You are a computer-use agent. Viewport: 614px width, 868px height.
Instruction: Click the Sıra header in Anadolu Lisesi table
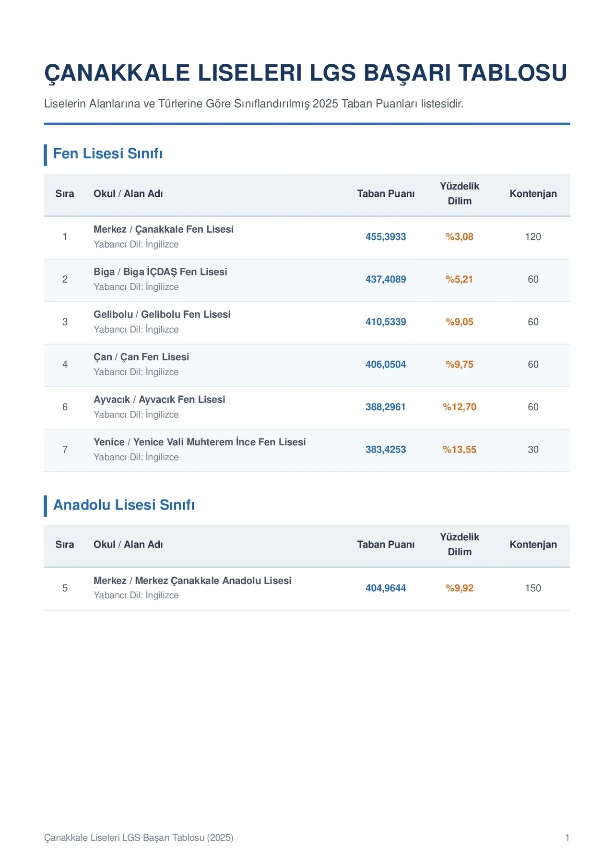65,545
